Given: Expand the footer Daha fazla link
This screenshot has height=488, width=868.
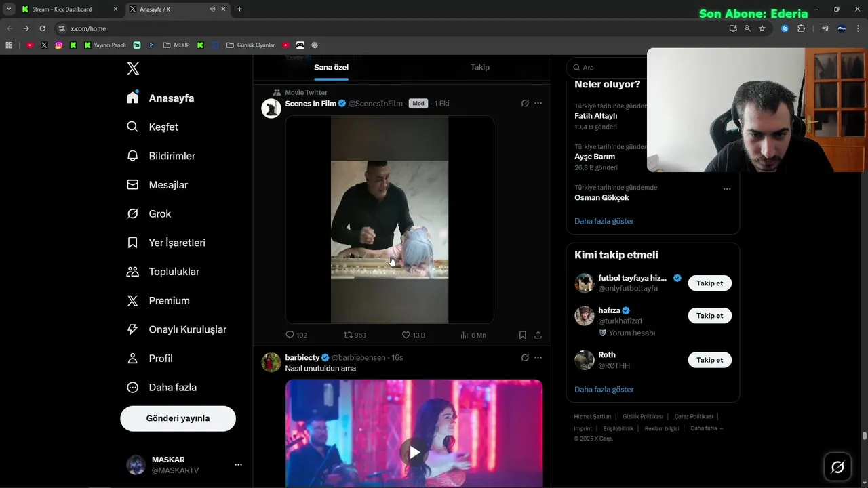Looking at the screenshot, I should pos(707,428).
